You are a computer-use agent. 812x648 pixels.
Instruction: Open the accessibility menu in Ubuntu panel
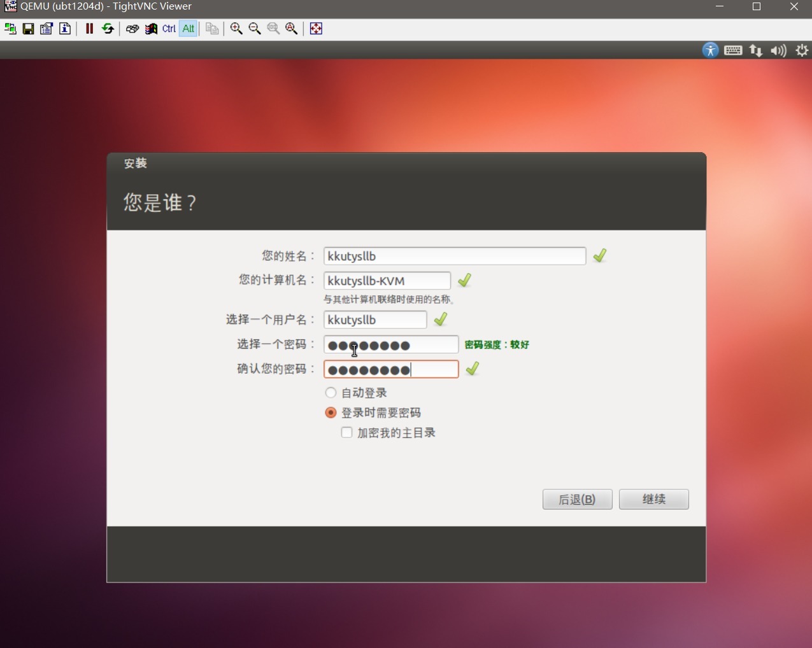tap(710, 50)
